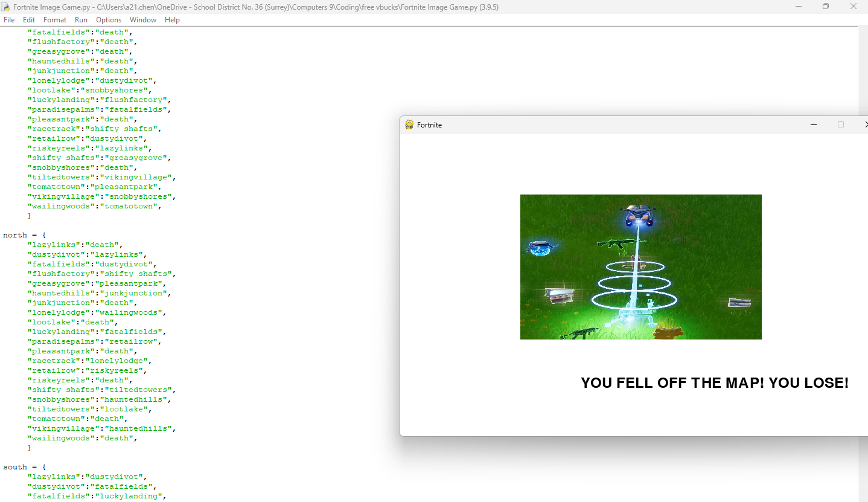
Task: Click the line "snobbyshores":"hauntedhills"
Action: pos(99,399)
